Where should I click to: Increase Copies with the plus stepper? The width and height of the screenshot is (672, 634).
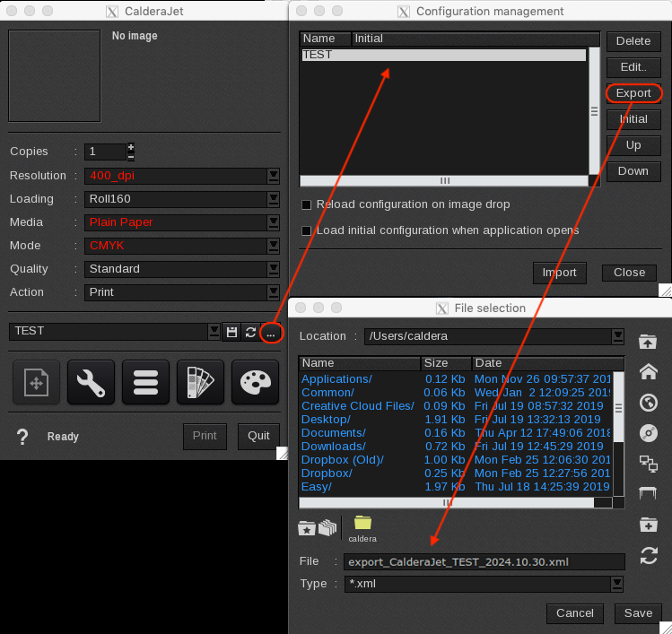tap(131, 147)
